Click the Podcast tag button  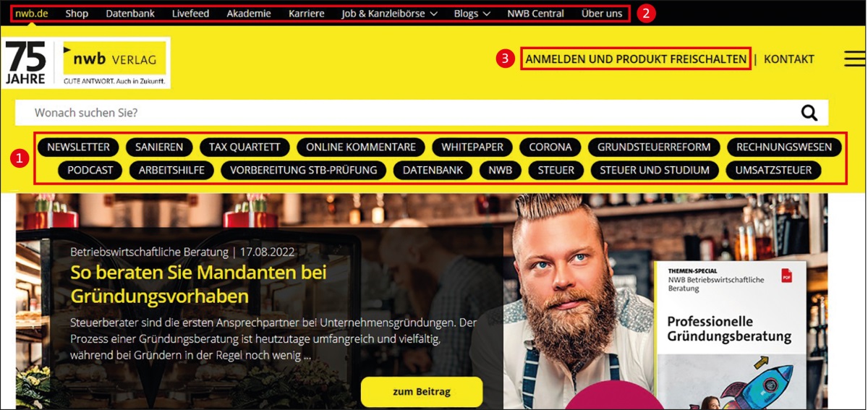(x=90, y=170)
